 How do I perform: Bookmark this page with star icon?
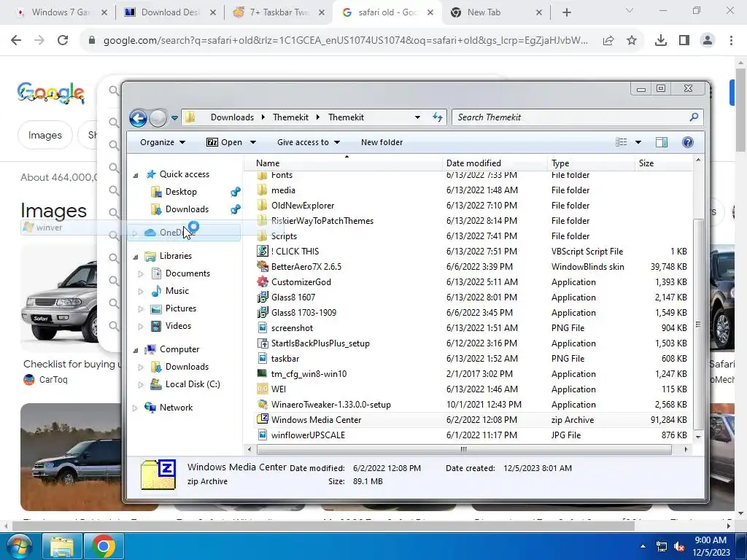click(x=632, y=41)
